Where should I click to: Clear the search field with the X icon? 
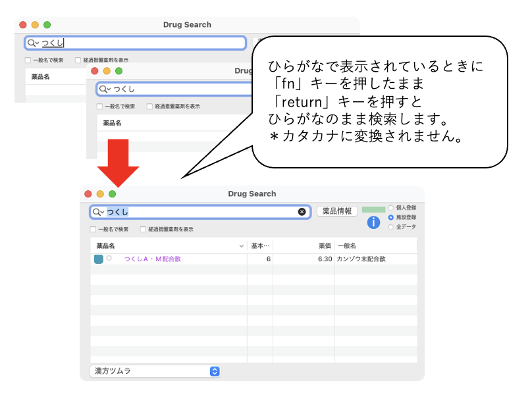302,212
